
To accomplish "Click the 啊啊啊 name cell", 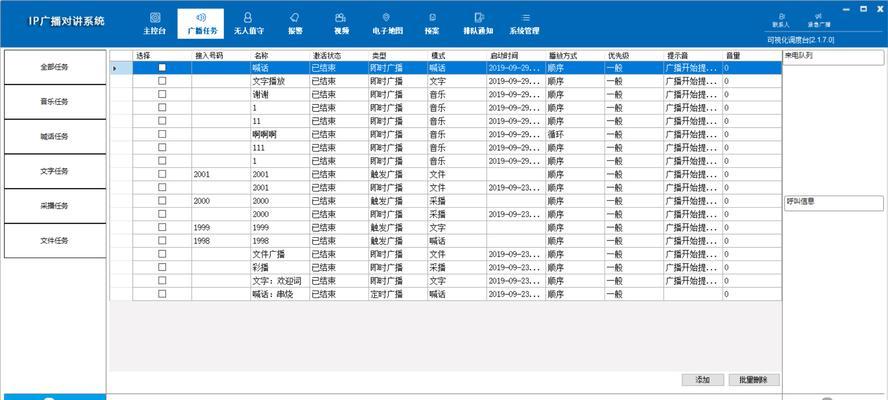I will [280, 134].
